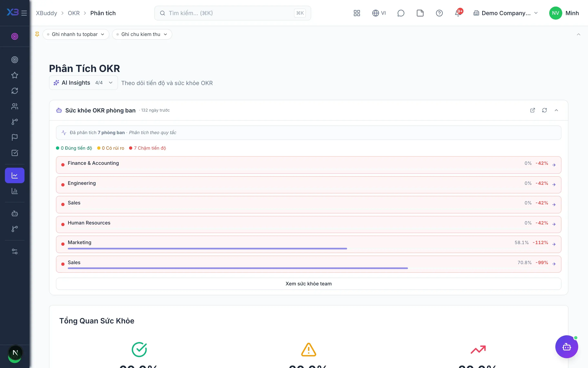The image size is (588, 368).
Task: Open the sliders settings icon in sidebar
Action: point(14,251)
